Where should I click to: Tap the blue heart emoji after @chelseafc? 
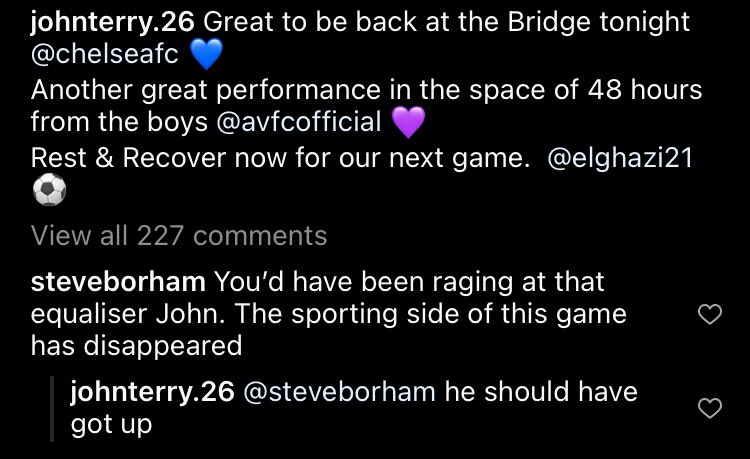[207, 54]
